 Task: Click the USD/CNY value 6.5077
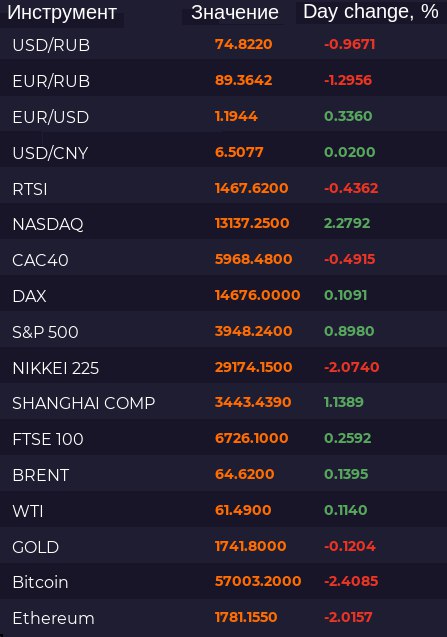(x=239, y=152)
